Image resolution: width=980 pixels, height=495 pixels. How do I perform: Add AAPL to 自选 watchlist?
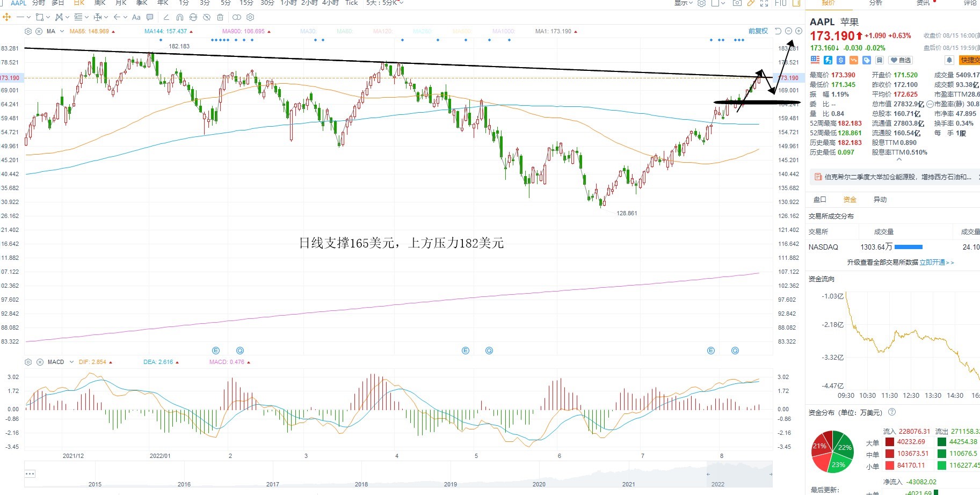[901, 60]
